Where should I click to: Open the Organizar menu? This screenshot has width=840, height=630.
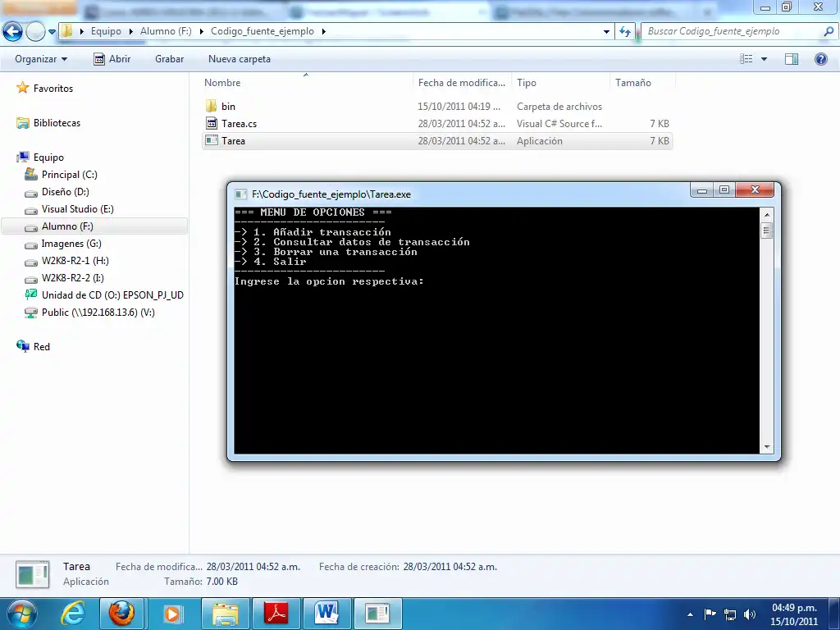pos(41,59)
